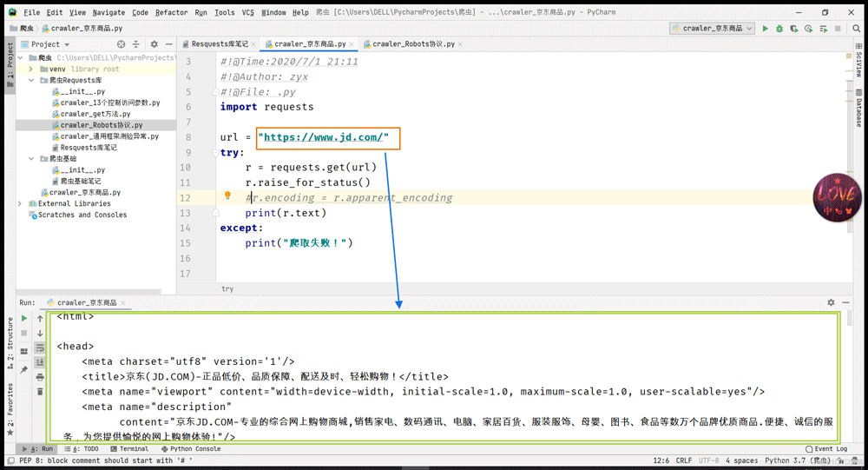Select crawler_13个控制访问参数.py file
The height and width of the screenshot is (470, 868).
coord(110,103)
